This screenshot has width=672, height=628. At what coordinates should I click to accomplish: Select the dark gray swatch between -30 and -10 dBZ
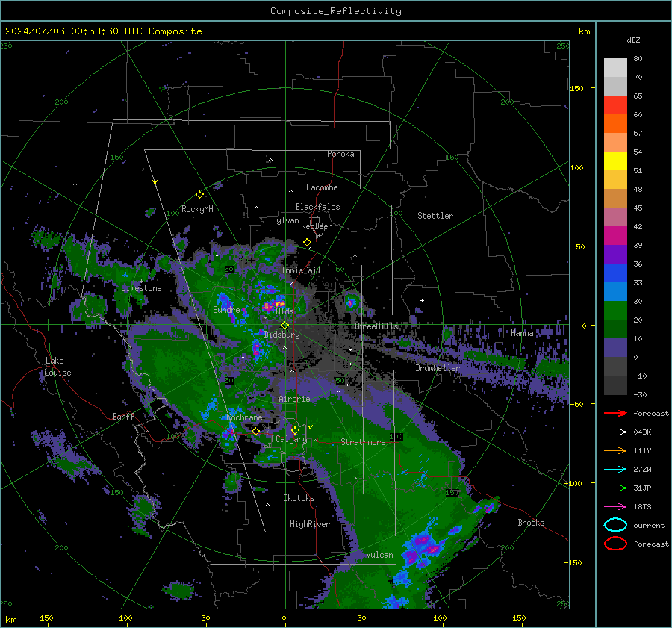pos(615,385)
